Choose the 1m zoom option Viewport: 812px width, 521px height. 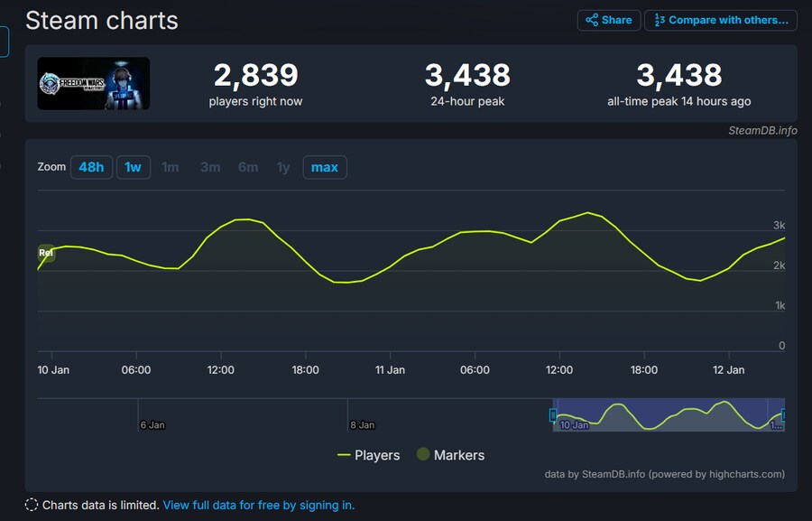click(171, 167)
